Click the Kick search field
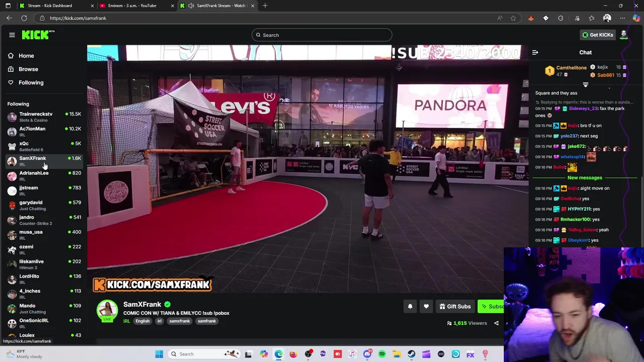Viewport: 644px width, 362px height. (x=322, y=35)
